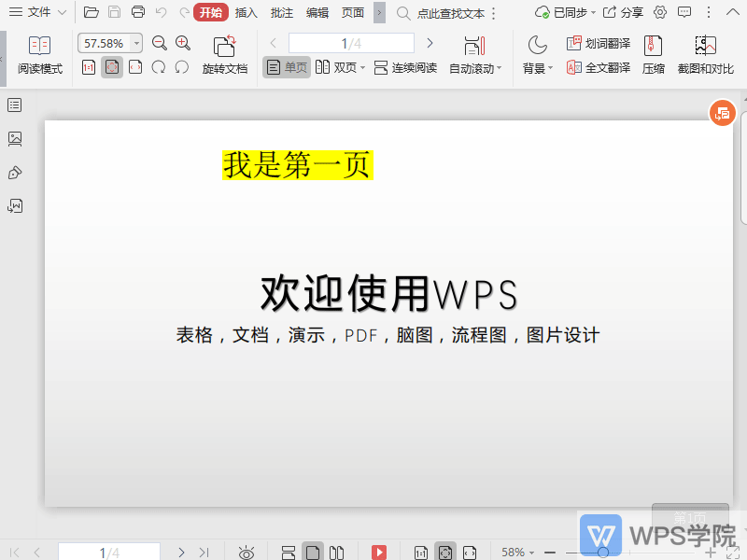Click the 分享 share button
The image size is (747, 560).
(624, 12)
